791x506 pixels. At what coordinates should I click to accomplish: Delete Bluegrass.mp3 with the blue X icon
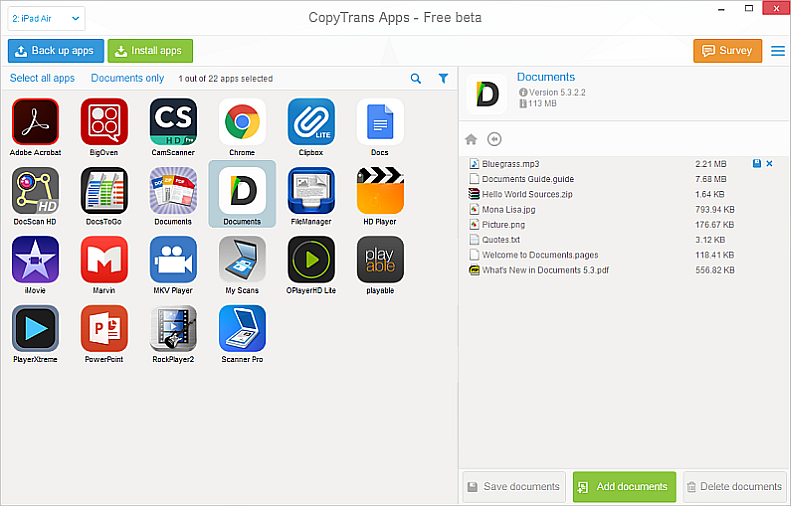(769, 163)
